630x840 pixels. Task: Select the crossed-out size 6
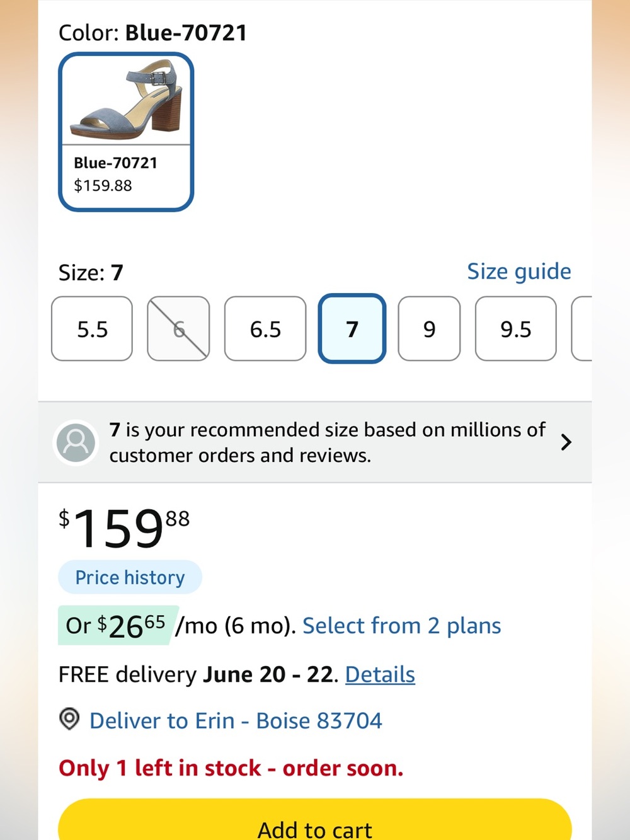(178, 329)
